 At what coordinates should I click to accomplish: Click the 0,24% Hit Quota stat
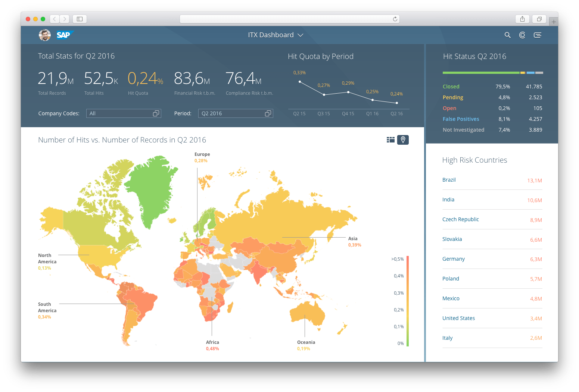tap(146, 83)
